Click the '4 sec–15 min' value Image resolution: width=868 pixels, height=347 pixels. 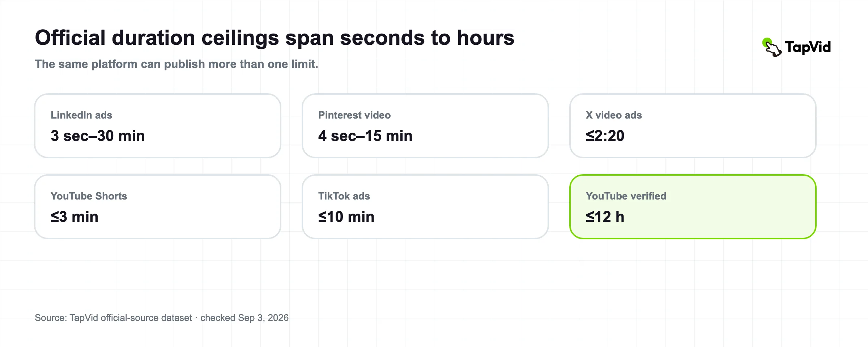click(365, 136)
